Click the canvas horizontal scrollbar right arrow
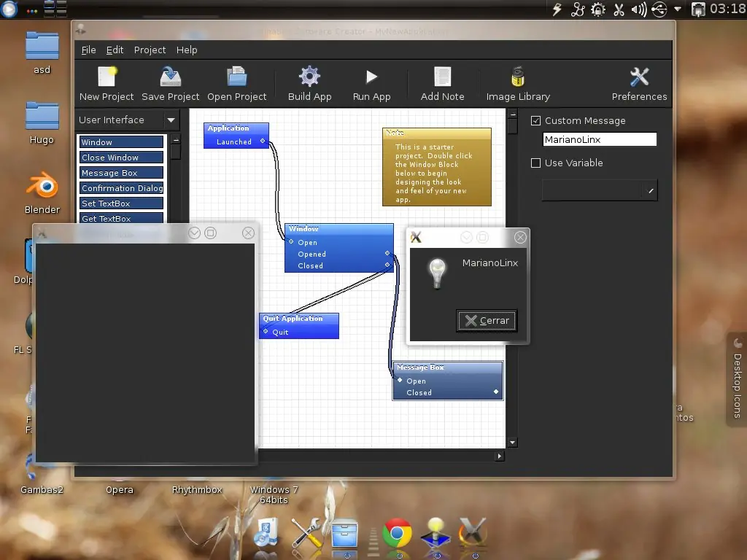The image size is (747, 560). click(500, 456)
